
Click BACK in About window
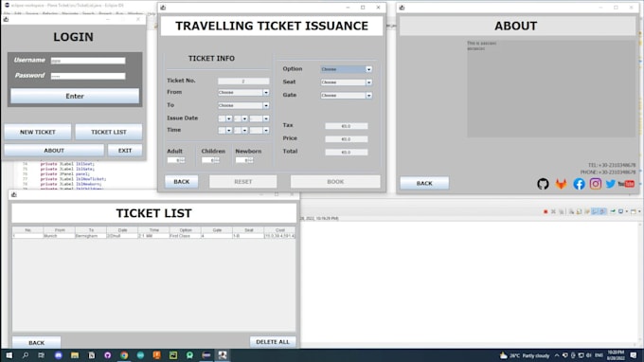[x=424, y=183]
